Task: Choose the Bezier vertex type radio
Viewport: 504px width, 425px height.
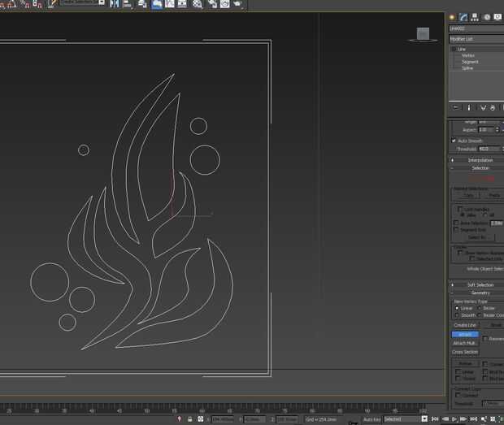Action: pyautogui.click(x=480, y=309)
